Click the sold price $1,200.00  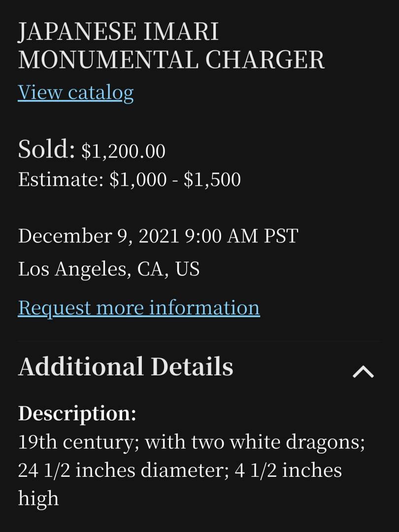pos(123,151)
